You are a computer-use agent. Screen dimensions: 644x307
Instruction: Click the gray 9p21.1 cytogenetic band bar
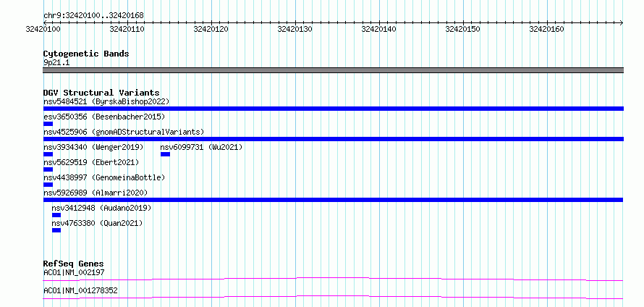tap(333, 70)
